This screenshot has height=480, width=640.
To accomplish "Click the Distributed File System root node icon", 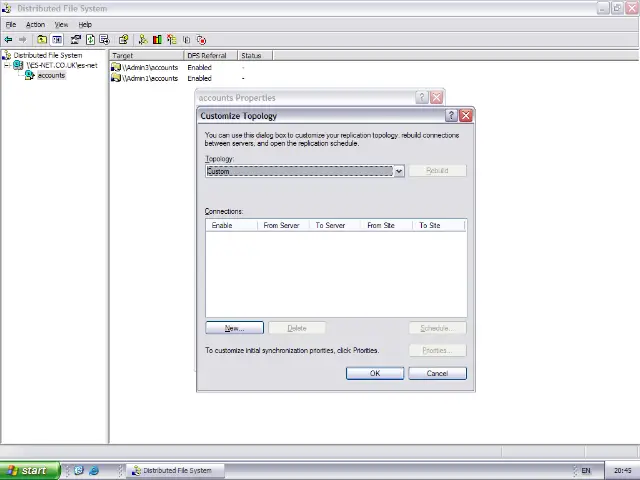I will click(x=7, y=55).
